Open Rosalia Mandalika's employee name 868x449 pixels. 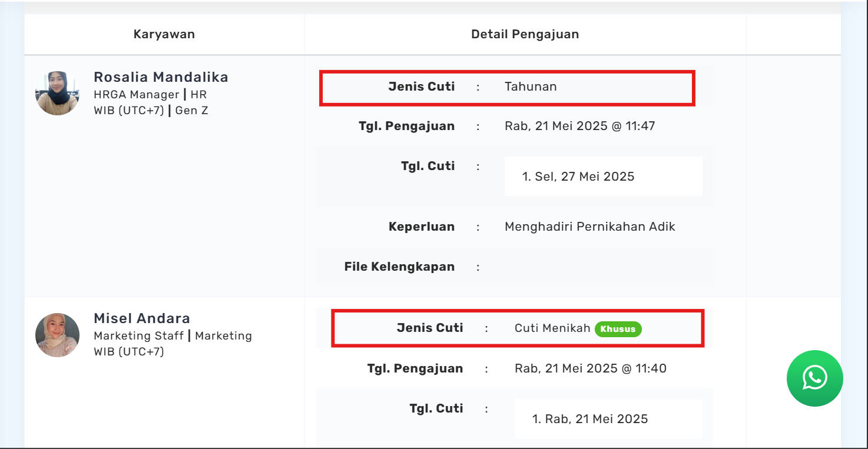(161, 77)
